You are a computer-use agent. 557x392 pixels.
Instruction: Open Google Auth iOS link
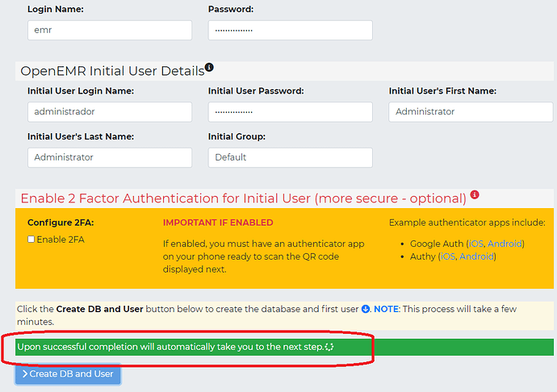click(475, 244)
